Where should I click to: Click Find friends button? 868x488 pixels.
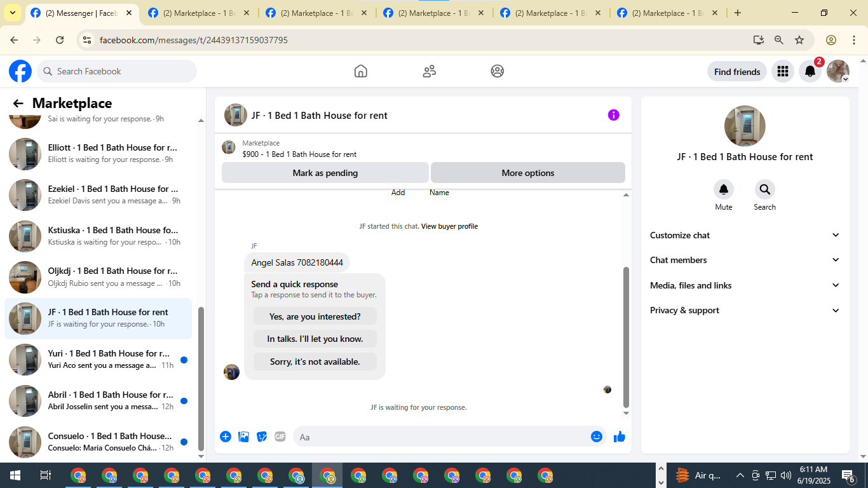pos(737,72)
